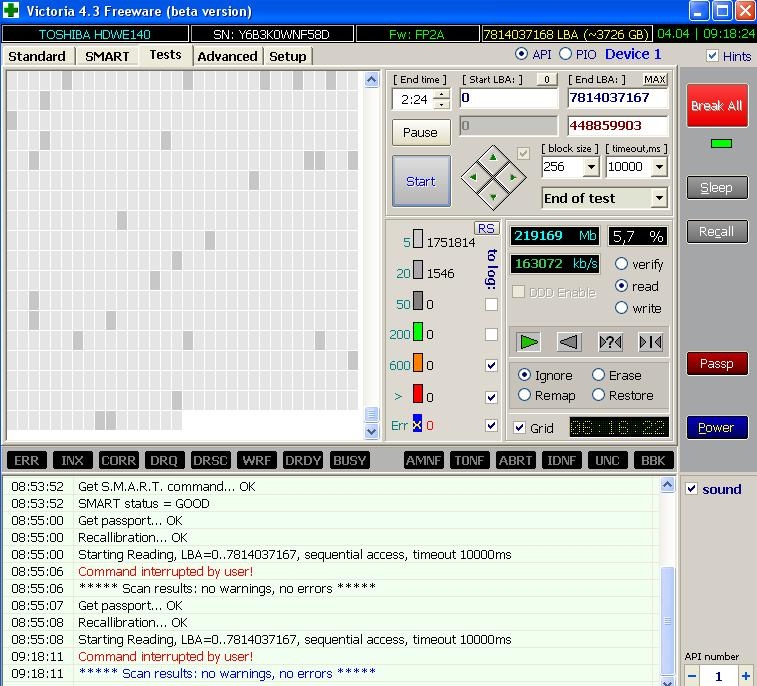The image size is (757, 686).
Task: Click the End LBA input field
Action: (x=617, y=98)
